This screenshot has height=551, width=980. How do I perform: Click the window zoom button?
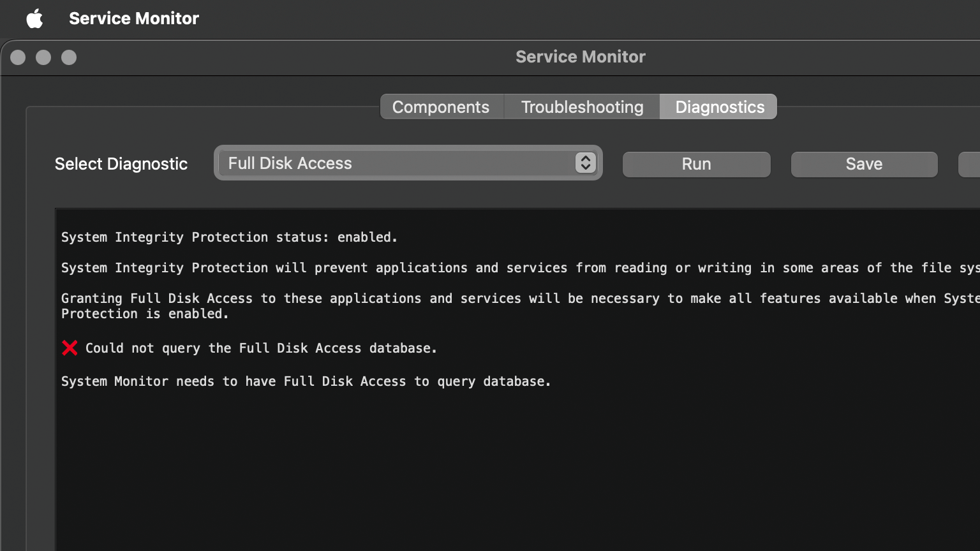(x=69, y=57)
